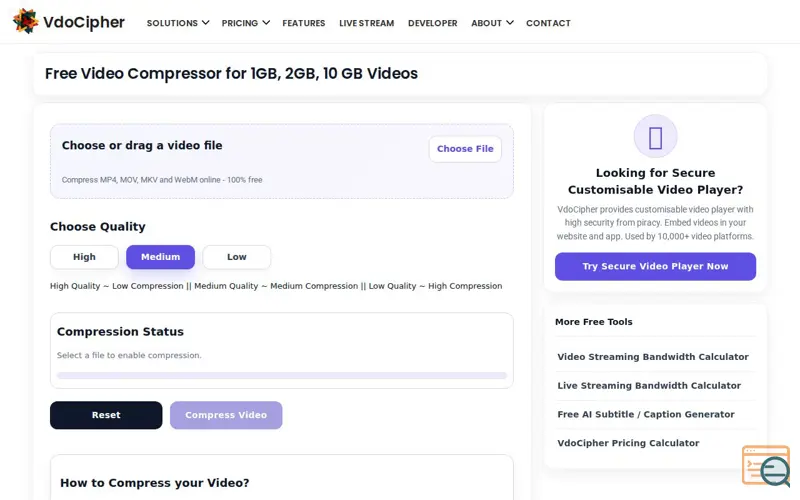Click the video file drop zone
Screen dimensions: 800x500
coord(282,161)
